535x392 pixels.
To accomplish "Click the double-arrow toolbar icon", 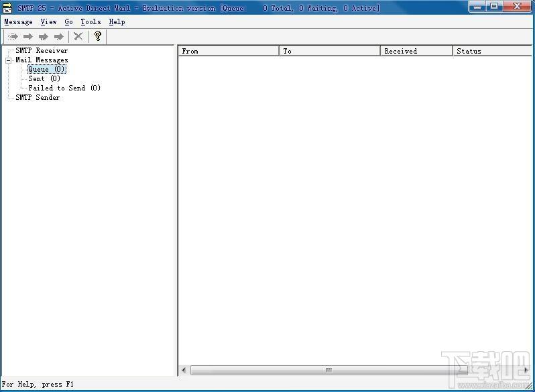I will point(44,36).
